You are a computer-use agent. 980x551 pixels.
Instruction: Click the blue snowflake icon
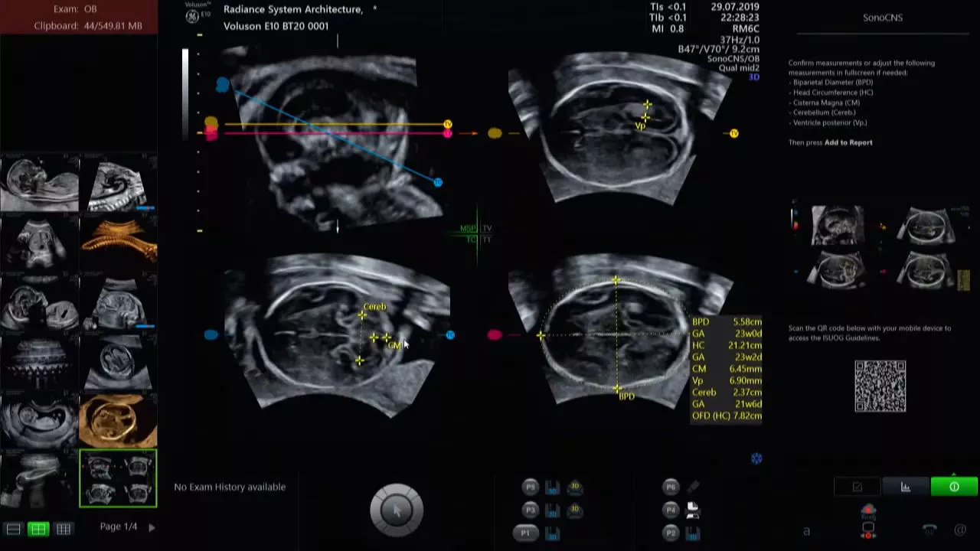[x=756, y=458]
